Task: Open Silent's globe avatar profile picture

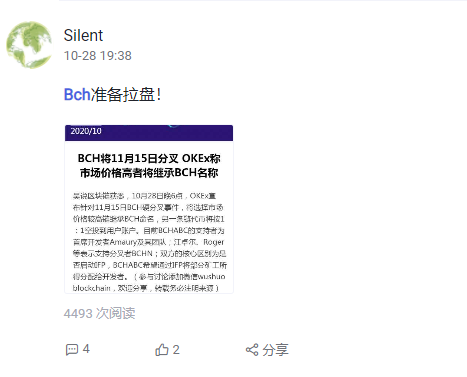Action: coord(29,45)
